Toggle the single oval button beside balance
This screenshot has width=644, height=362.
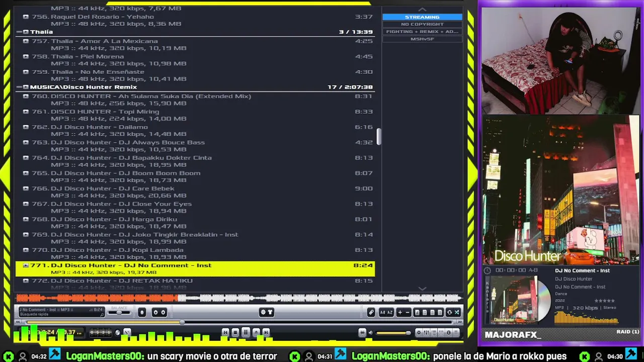tap(142, 313)
